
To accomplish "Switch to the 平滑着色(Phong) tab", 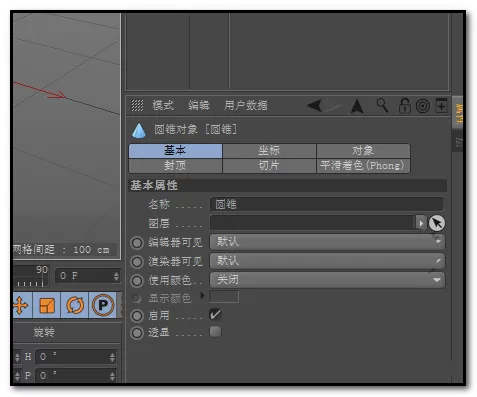I will click(363, 166).
